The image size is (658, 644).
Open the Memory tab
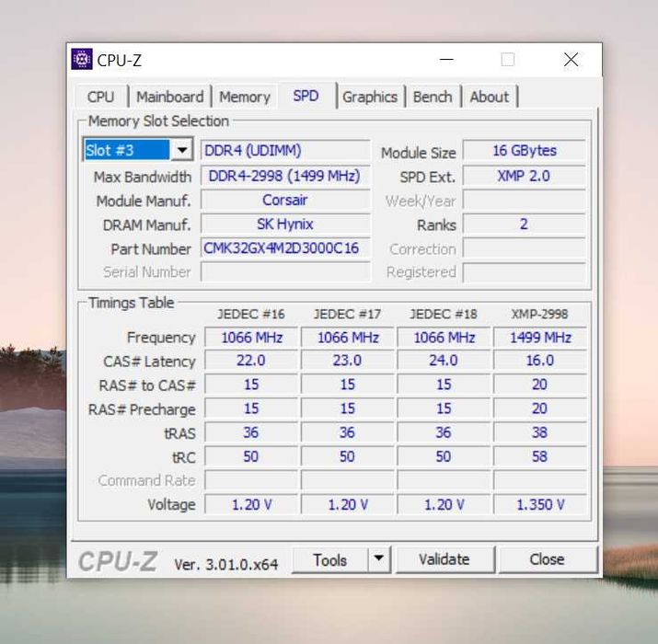(245, 97)
